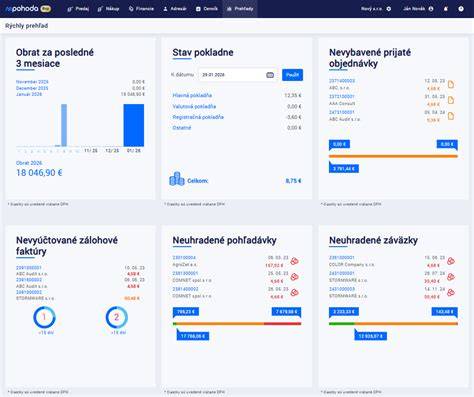This screenshot has width=474, height=397.
Task: Open company settings gear icon
Action: pyautogui.click(x=389, y=9)
